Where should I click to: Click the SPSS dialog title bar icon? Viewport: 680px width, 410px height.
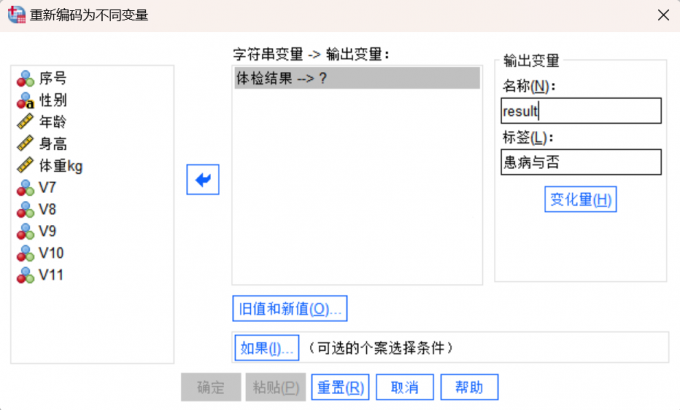pos(16,15)
